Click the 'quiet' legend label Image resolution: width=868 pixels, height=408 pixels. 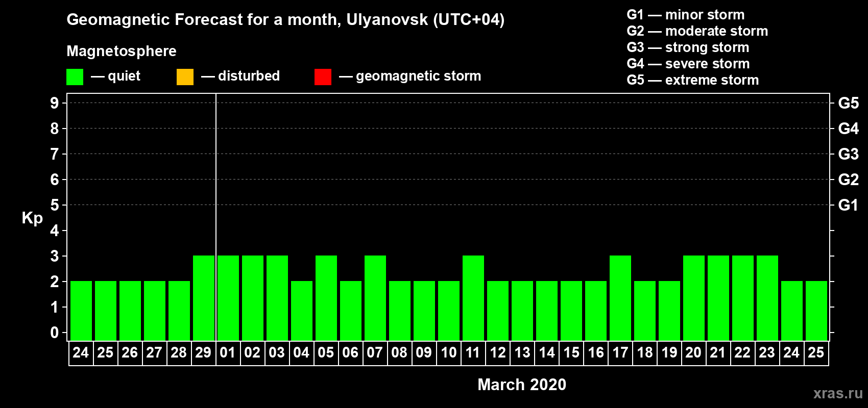(x=124, y=76)
